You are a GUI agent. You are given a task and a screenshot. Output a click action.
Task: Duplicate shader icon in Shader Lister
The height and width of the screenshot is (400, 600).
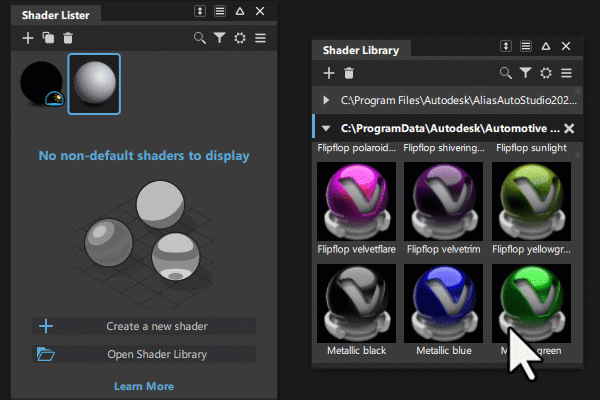click(x=48, y=38)
